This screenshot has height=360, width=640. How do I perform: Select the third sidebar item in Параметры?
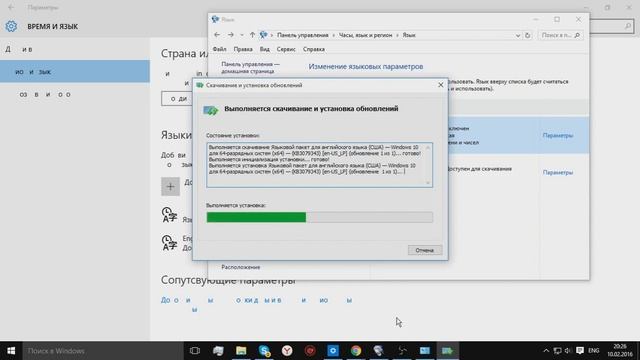pyautogui.click(x=75, y=94)
